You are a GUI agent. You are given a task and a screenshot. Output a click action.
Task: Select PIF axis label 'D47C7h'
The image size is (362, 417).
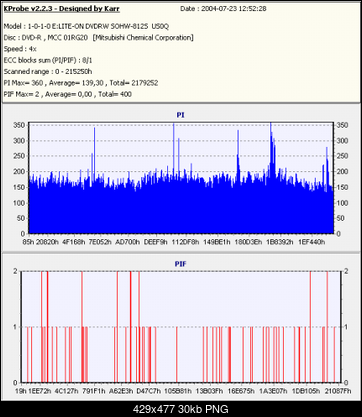tap(149, 391)
